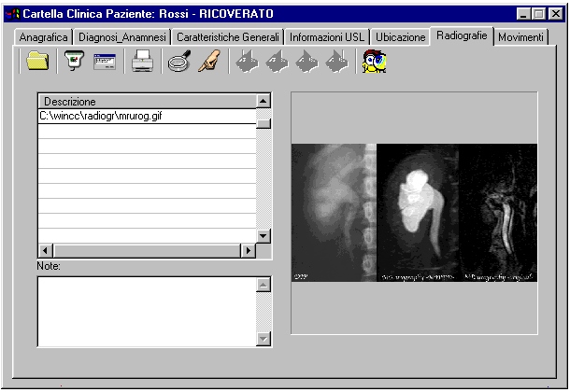Select the Radiografie tab
Screen dimensions: 570x392
[462, 35]
